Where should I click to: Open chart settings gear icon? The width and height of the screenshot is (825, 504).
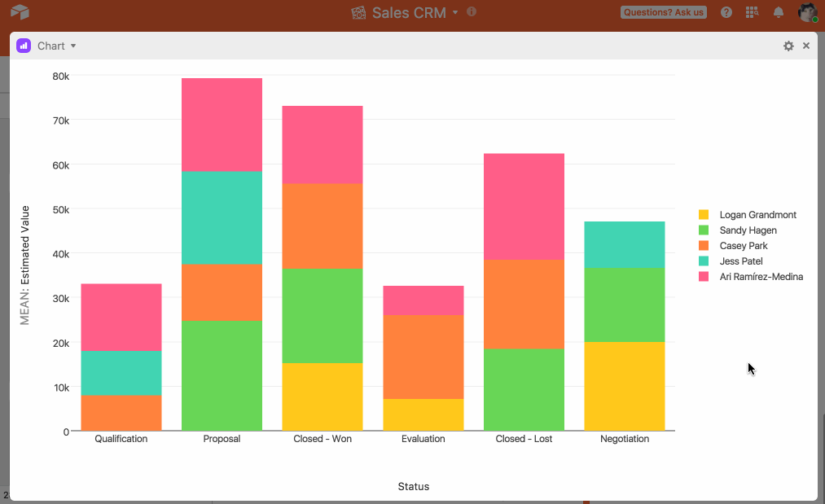(x=788, y=46)
